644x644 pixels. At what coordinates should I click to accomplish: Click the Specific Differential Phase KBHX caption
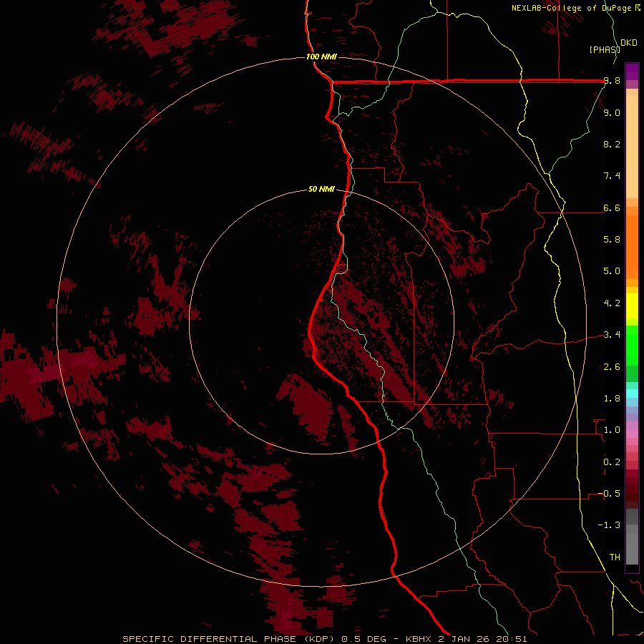[325, 639]
